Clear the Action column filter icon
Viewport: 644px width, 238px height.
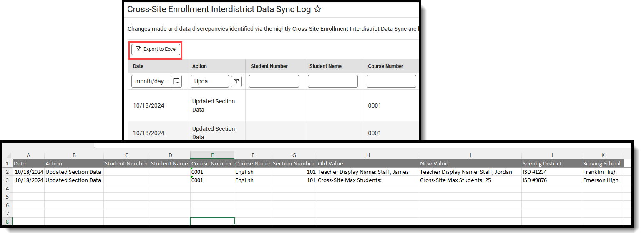(236, 81)
